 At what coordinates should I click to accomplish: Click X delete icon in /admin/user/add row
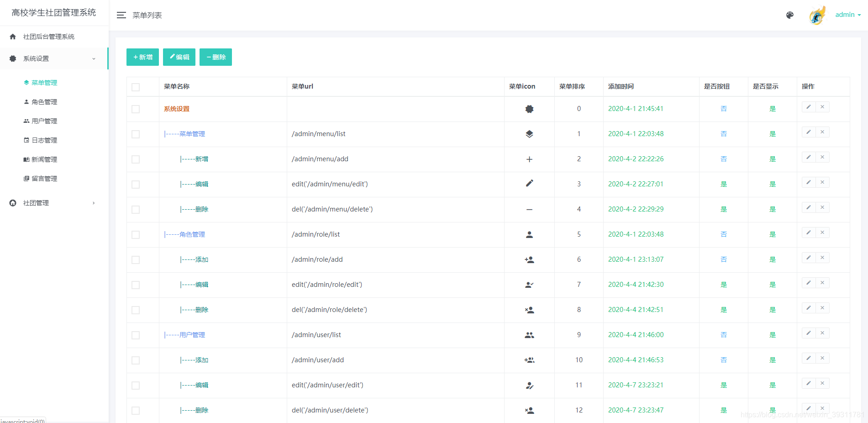coord(822,358)
